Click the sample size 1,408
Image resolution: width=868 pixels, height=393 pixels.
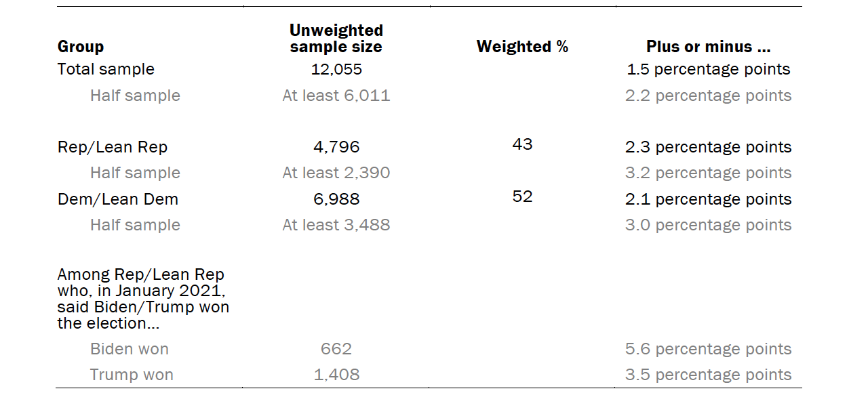pyautogui.click(x=336, y=375)
